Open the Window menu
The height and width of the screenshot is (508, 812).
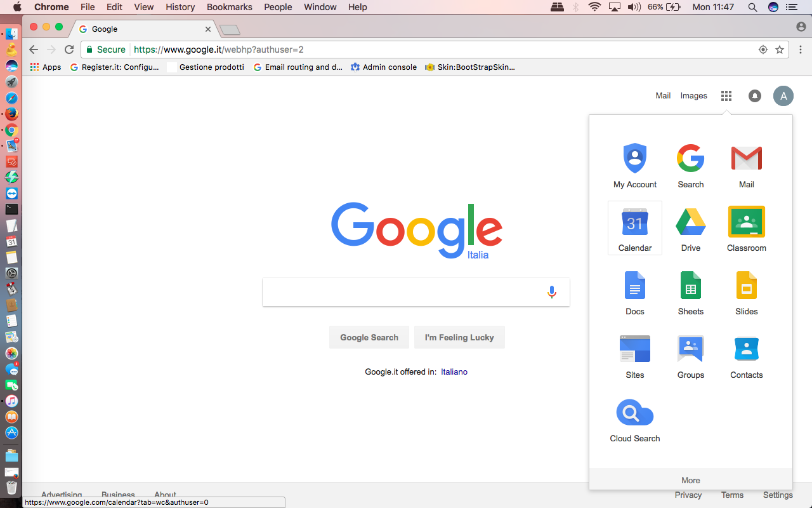pyautogui.click(x=320, y=7)
